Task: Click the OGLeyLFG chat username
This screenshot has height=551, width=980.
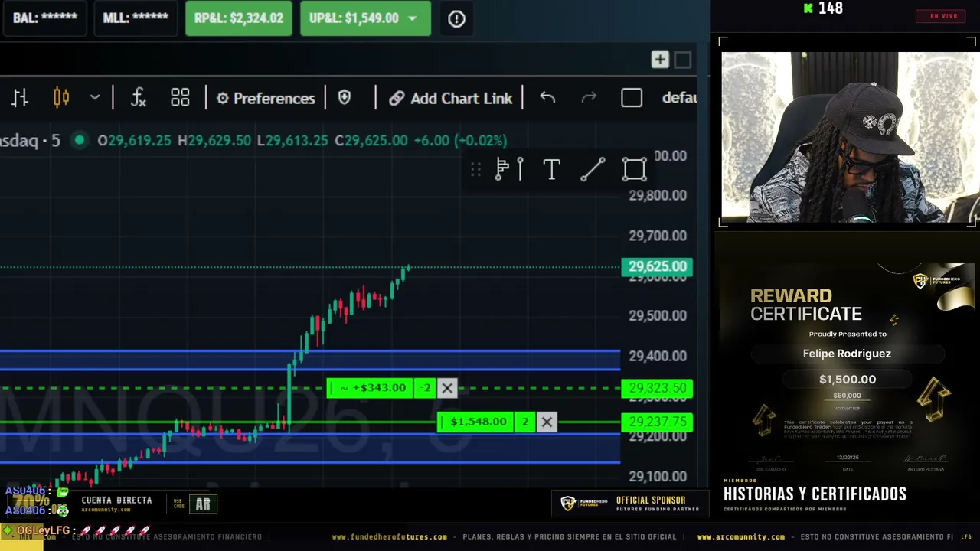Action: click(43, 530)
